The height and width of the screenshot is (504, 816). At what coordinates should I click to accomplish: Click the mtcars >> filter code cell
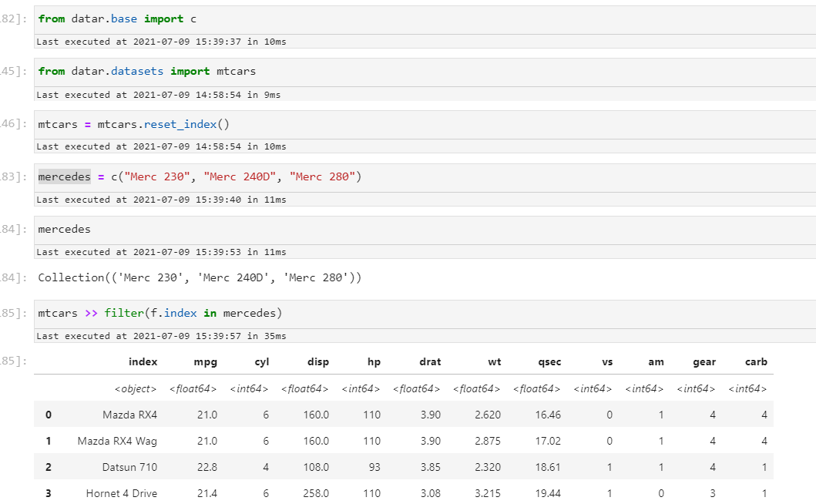(425, 314)
